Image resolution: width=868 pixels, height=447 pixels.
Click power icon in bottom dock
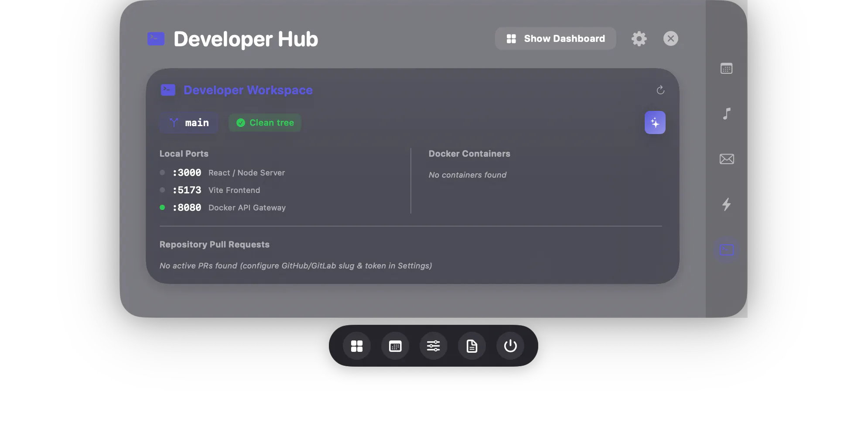pyautogui.click(x=510, y=346)
